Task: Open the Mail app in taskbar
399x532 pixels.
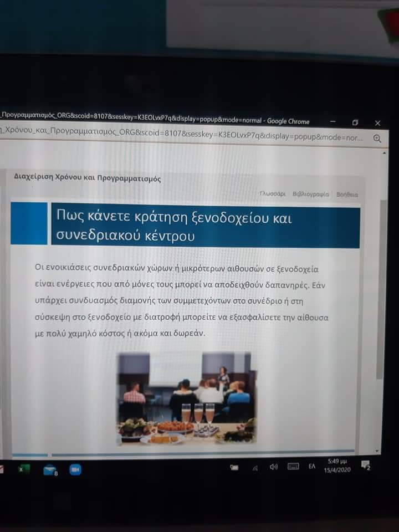Action: point(50,470)
